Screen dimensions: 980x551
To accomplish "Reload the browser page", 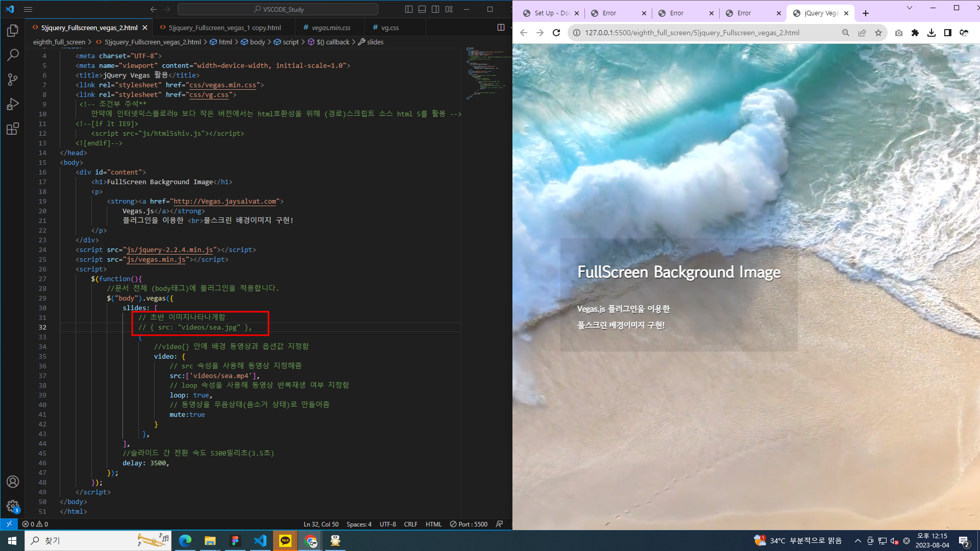I will click(x=556, y=33).
